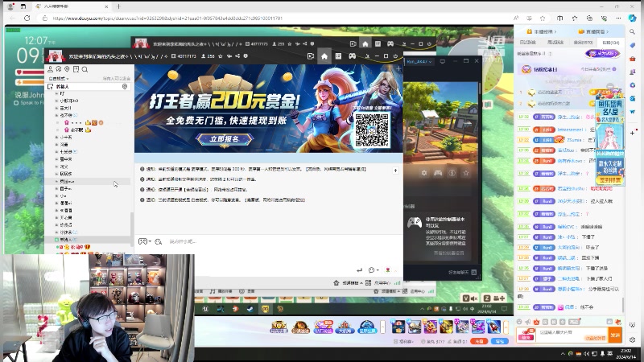This screenshot has height=362, width=644.
Task: Click the controller icon in the dark overlay row
Action: coord(438,173)
